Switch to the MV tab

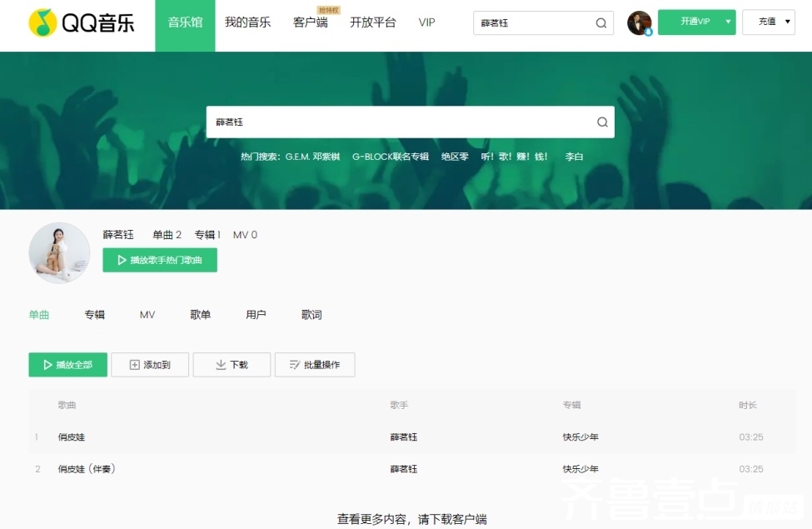point(147,315)
